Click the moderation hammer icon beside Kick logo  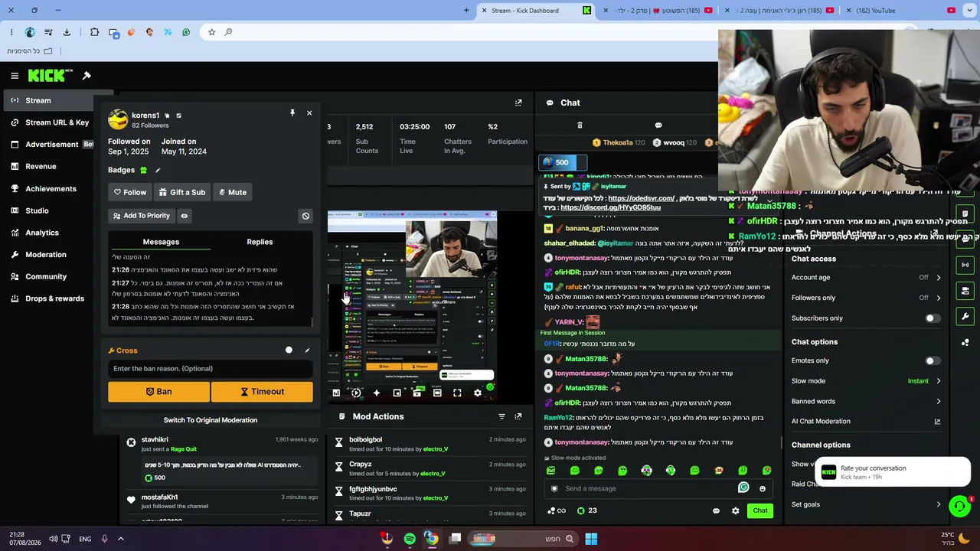click(87, 76)
